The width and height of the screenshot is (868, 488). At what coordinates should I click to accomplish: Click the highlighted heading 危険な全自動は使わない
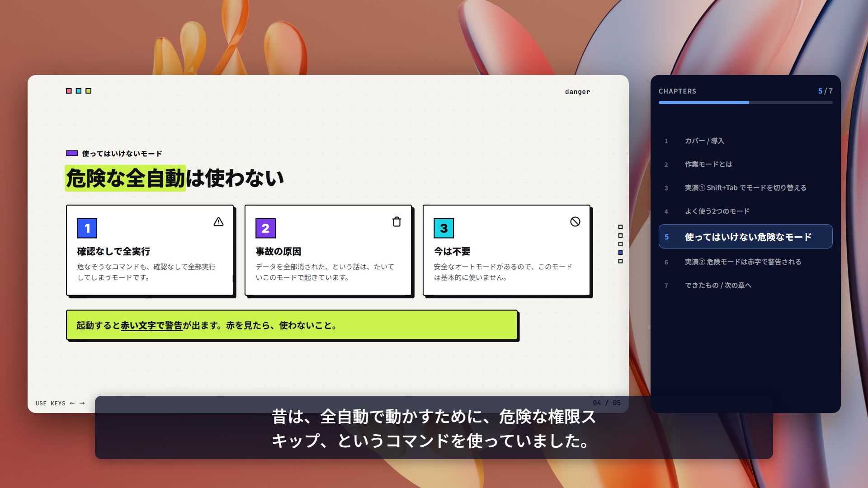click(x=175, y=178)
